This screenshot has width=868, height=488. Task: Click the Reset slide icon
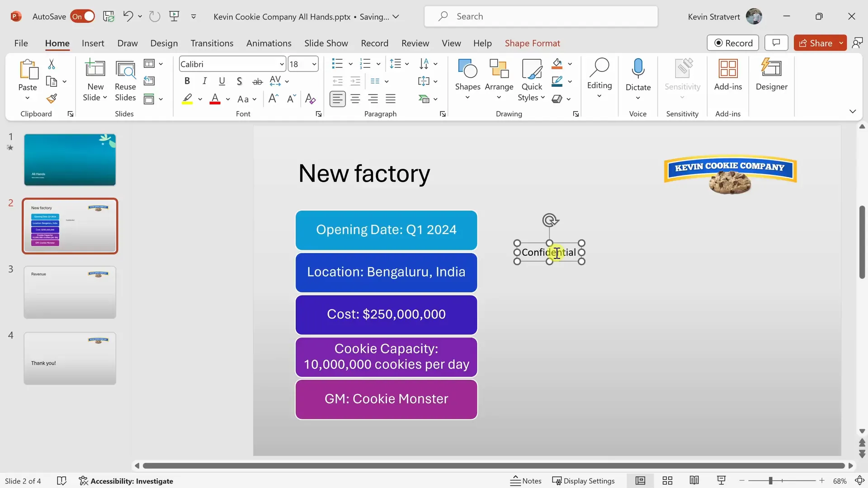(149, 81)
